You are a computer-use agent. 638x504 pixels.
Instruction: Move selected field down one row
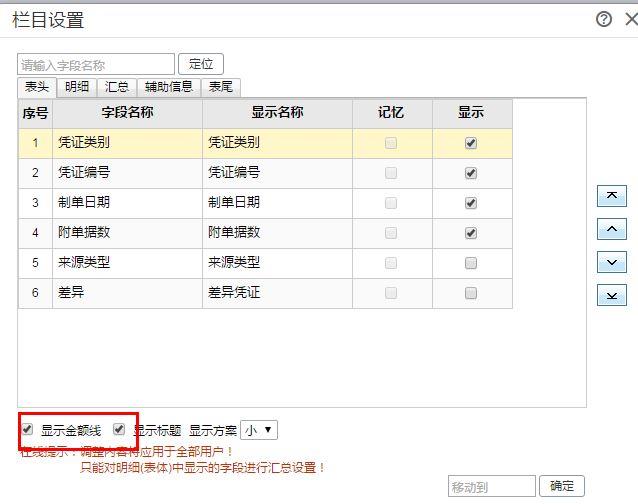(x=612, y=262)
